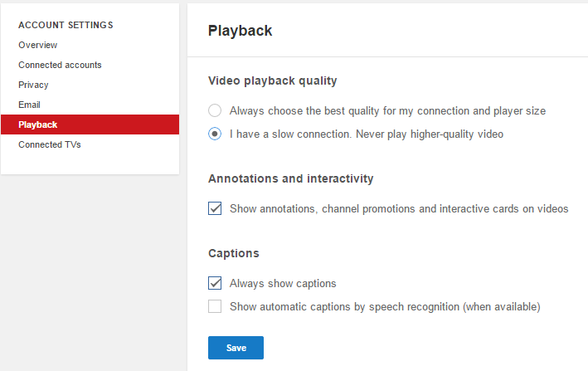
Task: Click the 'Always show captions' label text
Action: (283, 284)
